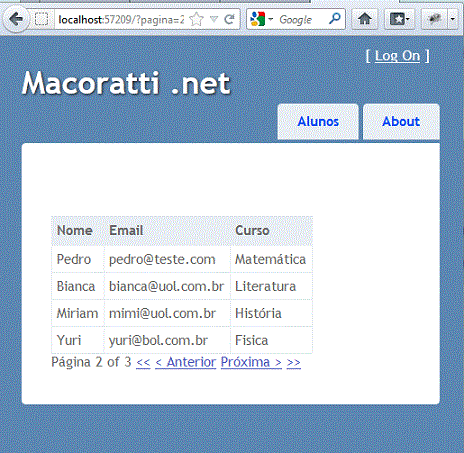The width and height of the screenshot is (464, 453).
Task: Expand the arrow next to the add-on icon
Action: (452, 19)
